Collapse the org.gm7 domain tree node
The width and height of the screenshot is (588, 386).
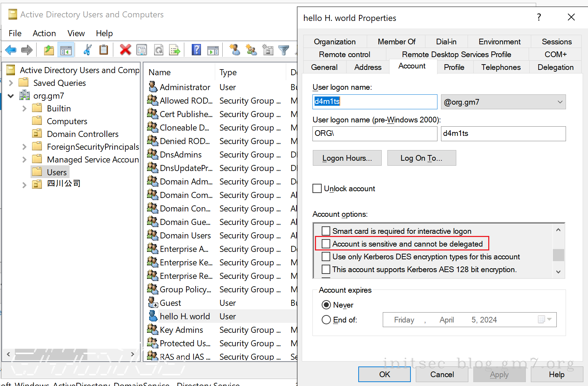[11, 96]
